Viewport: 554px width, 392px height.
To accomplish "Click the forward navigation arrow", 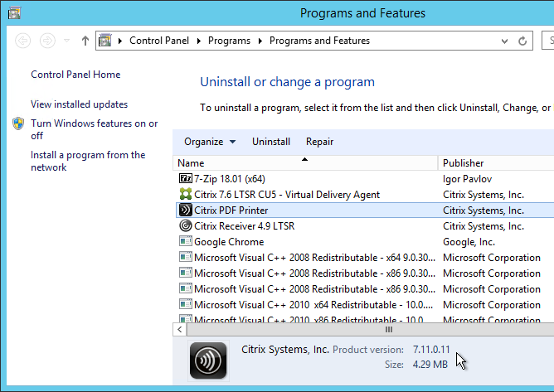I will tap(47, 41).
